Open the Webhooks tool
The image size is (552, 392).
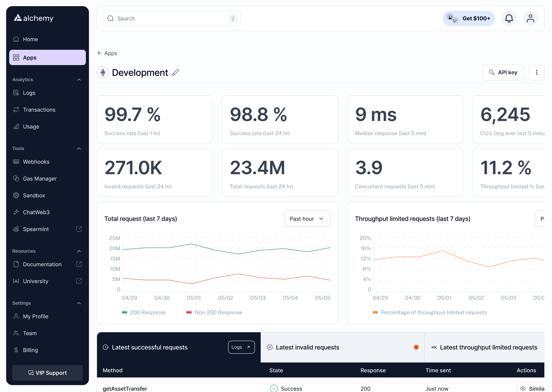(x=36, y=162)
